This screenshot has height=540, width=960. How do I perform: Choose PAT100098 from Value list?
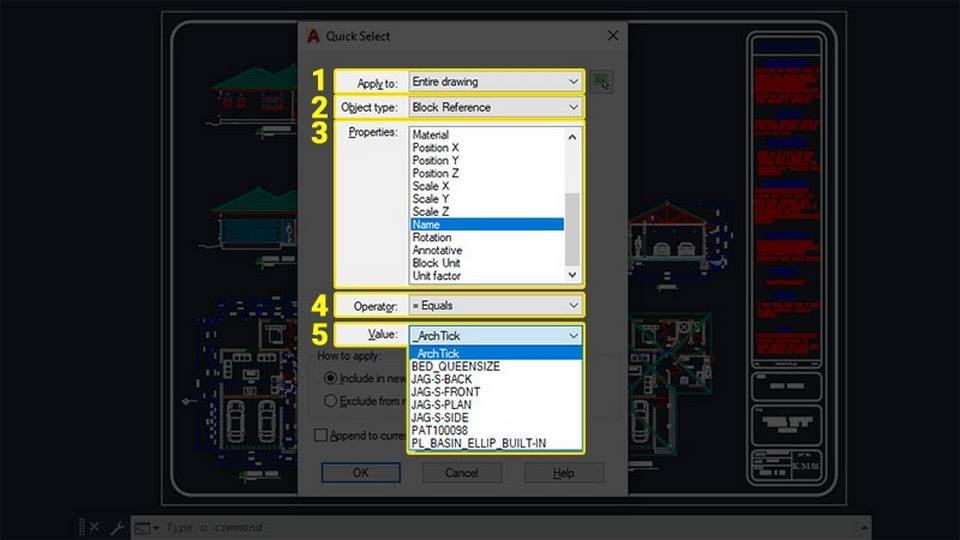[x=495, y=430]
